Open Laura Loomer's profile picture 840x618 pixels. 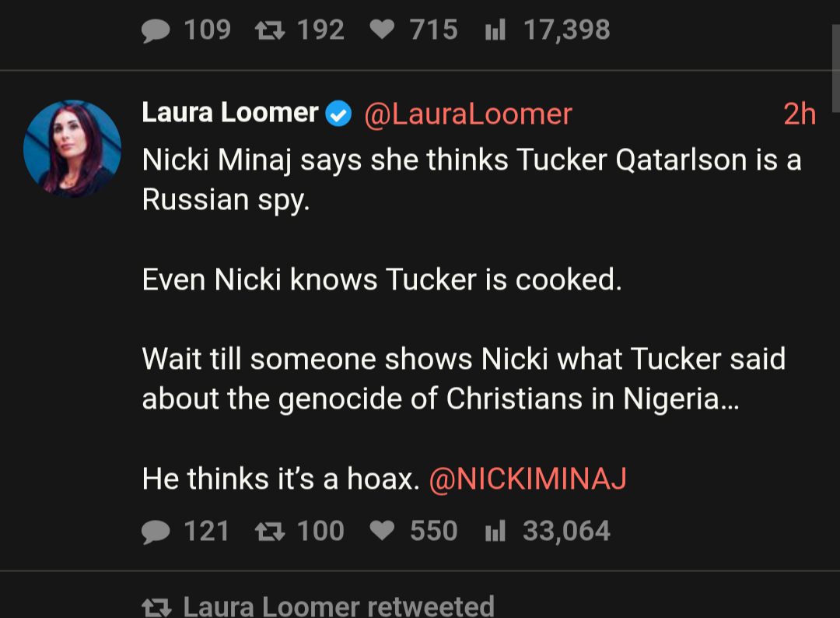[x=72, y=149]
